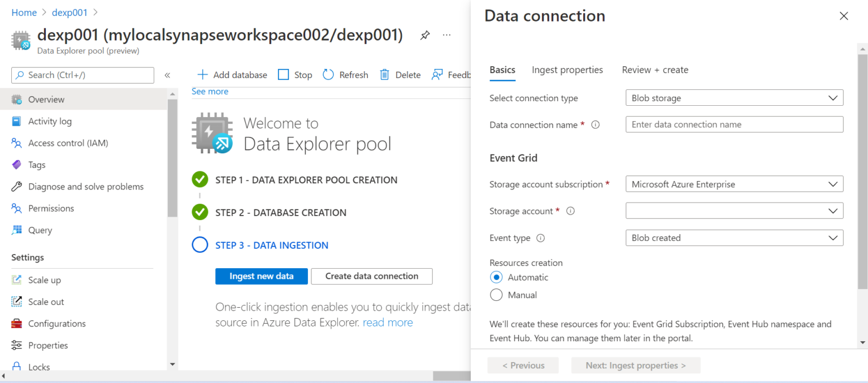The height and width of the screenshot is (383, 868).
Task: Pin the dexp001 pool to dashboard
Action: [x=425, y=35]
